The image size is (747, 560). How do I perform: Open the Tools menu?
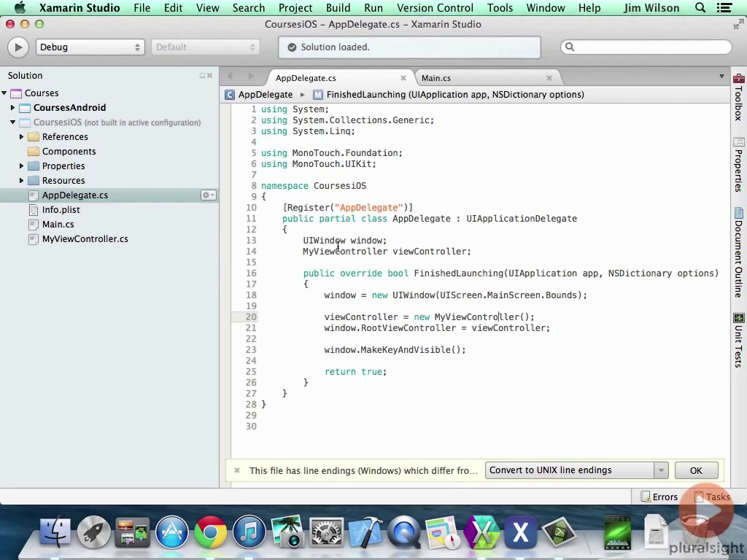coord(500,8)
